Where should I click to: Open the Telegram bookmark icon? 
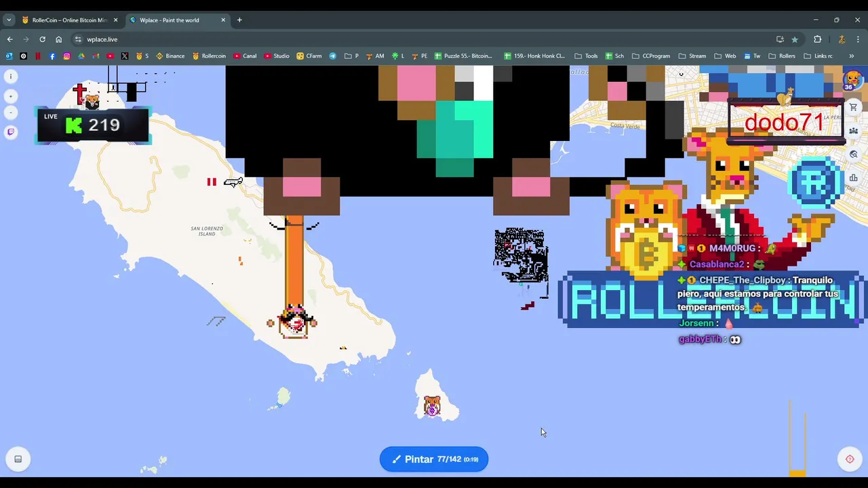pyautogui.click(x=333, y=56)
